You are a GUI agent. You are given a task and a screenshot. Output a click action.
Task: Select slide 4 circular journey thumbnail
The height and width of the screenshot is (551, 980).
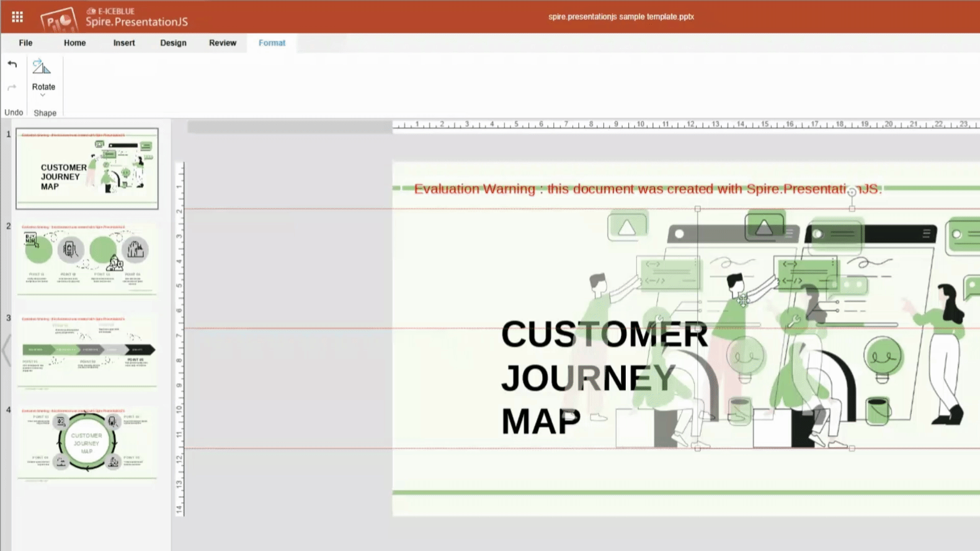[x=87, y=443]
